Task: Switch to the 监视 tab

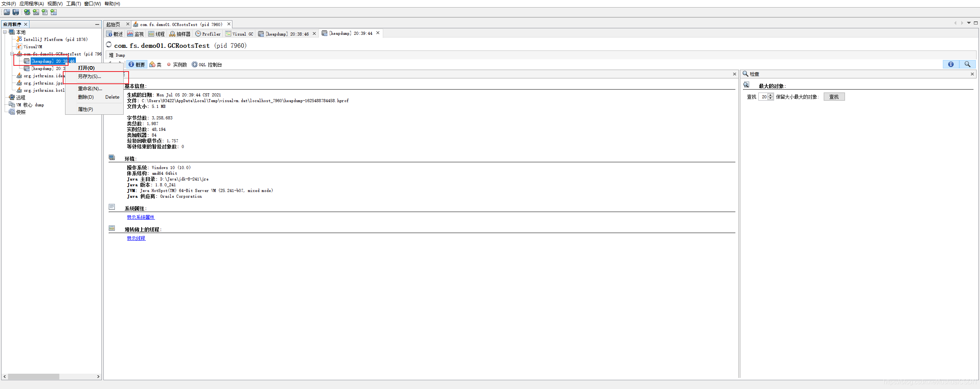Action: pos(136,34)
